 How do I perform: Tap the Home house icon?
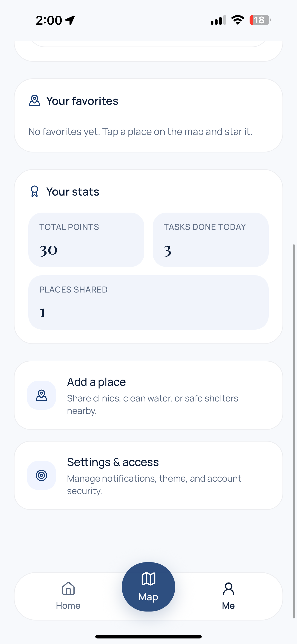[x=68, y=588]
